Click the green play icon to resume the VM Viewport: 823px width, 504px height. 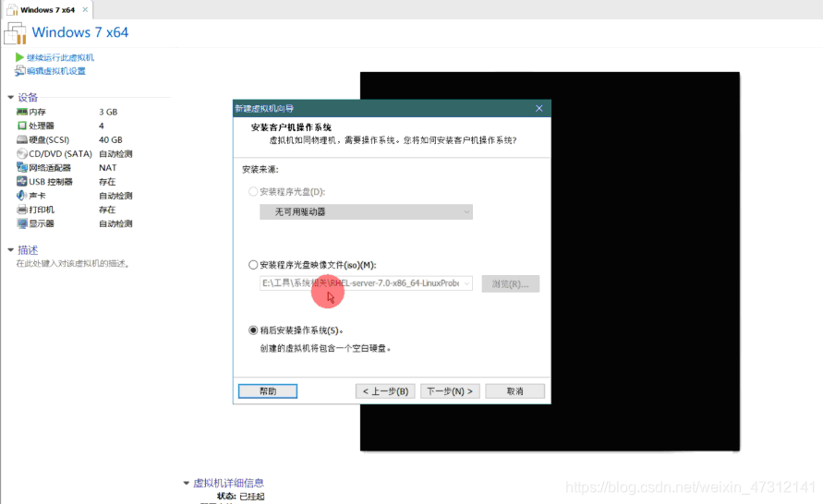click(20, 57)
